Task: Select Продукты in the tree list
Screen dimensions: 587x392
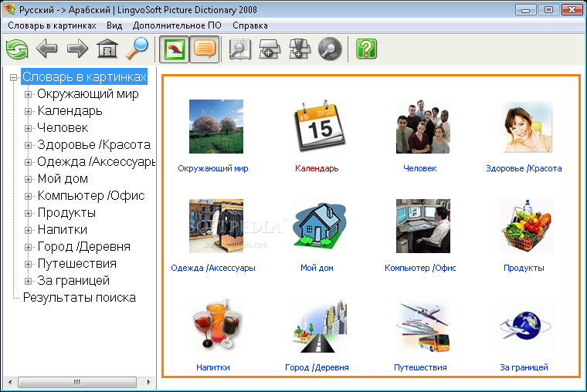Action: point(66,213)
